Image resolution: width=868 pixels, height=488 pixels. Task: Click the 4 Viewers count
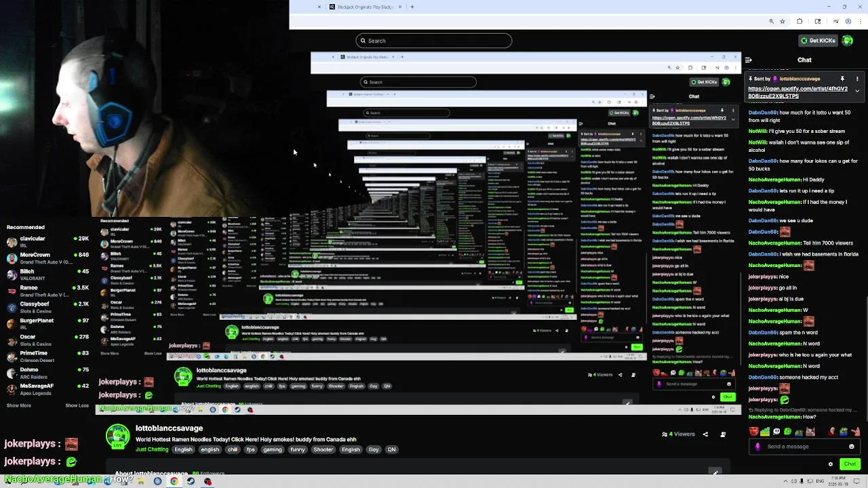pos(679,434)
